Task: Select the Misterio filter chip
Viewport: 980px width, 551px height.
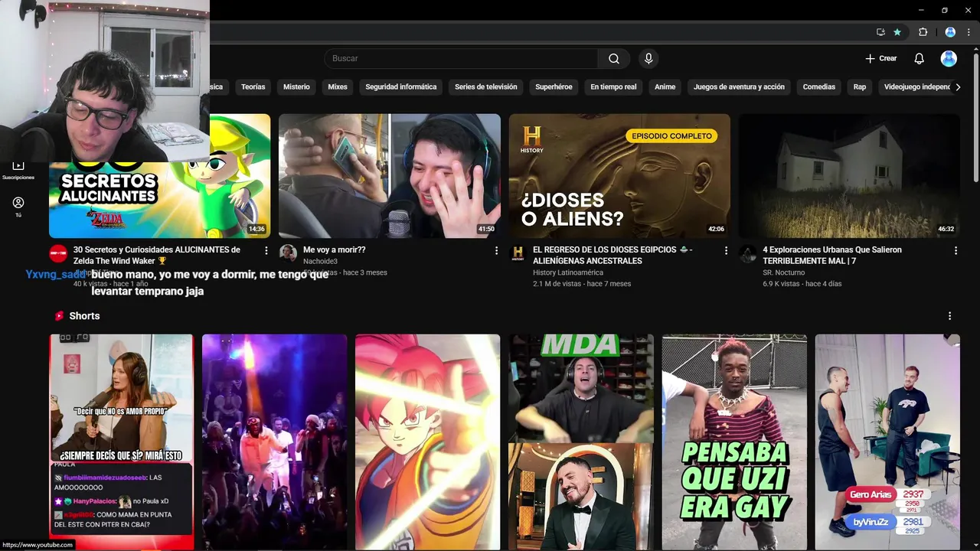Action: click(296, 87)
